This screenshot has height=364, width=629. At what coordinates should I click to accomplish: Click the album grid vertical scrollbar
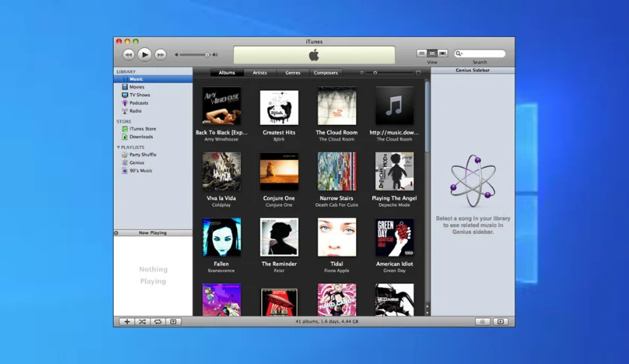point(427,117)
